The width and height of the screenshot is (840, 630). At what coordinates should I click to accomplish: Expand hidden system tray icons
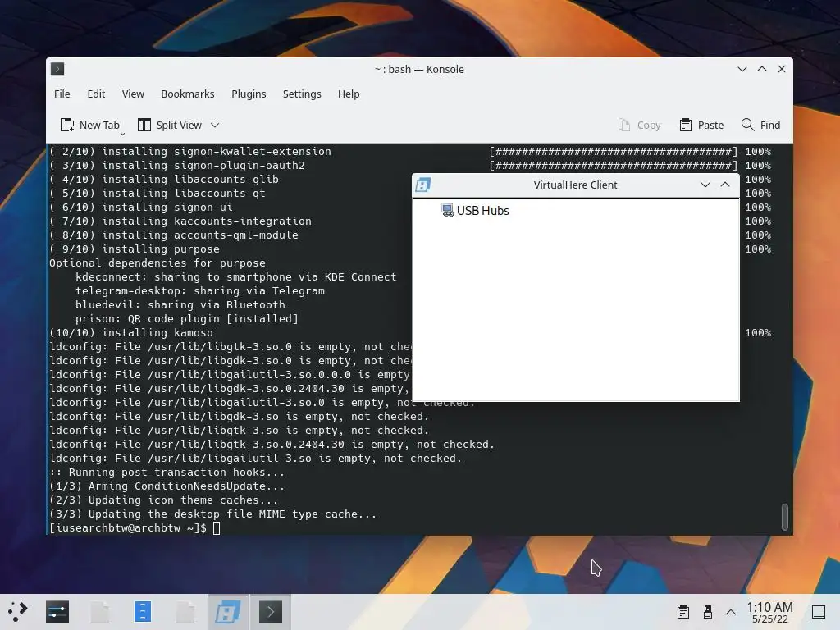[x=731, y=612]
